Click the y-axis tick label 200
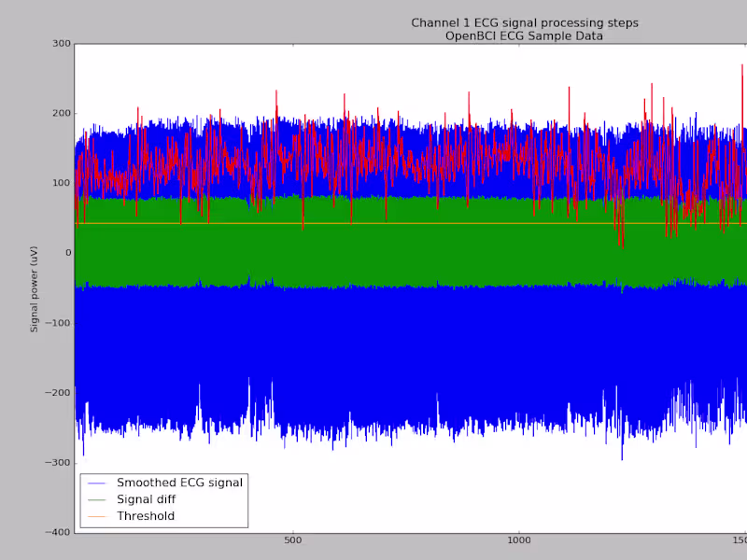The width and height of the screenshot is (747, 560). tap(62, 113)
